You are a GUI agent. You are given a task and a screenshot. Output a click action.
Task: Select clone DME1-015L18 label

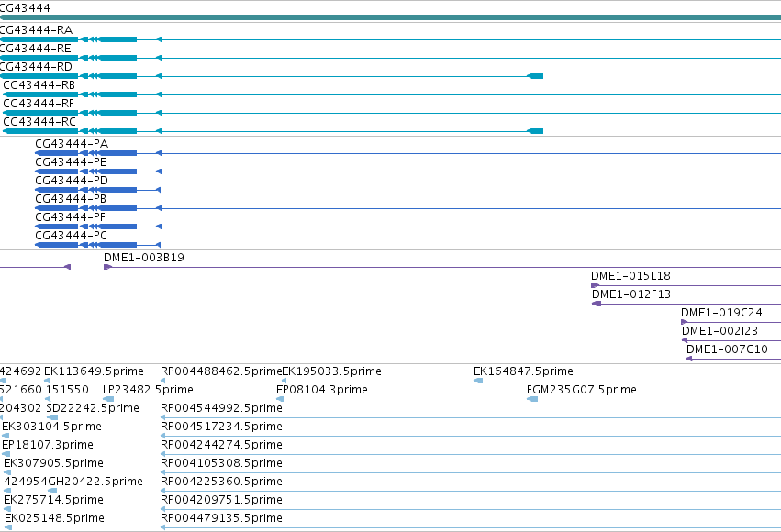(x=631, y=276)
